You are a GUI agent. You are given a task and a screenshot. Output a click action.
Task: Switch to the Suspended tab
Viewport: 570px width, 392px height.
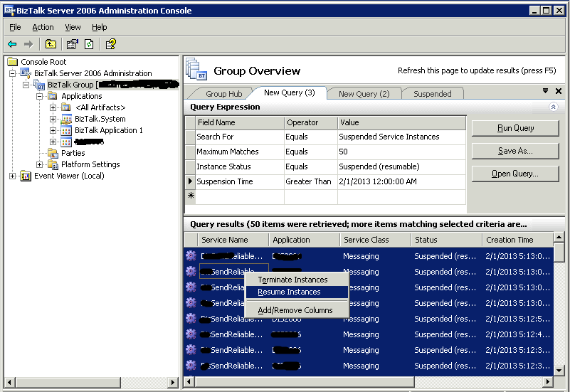point(432,94)
